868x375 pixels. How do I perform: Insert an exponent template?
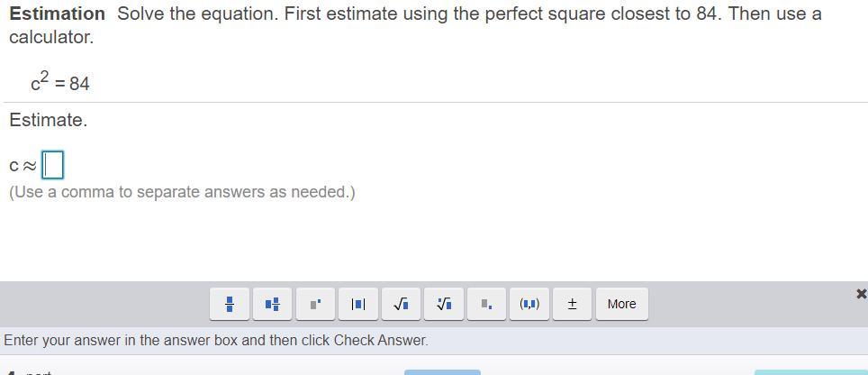click(x=315, y=304)
